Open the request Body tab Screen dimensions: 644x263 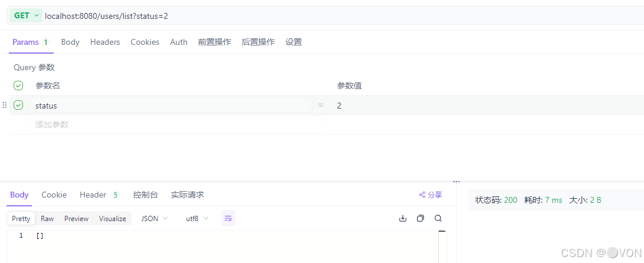point(70,42)
